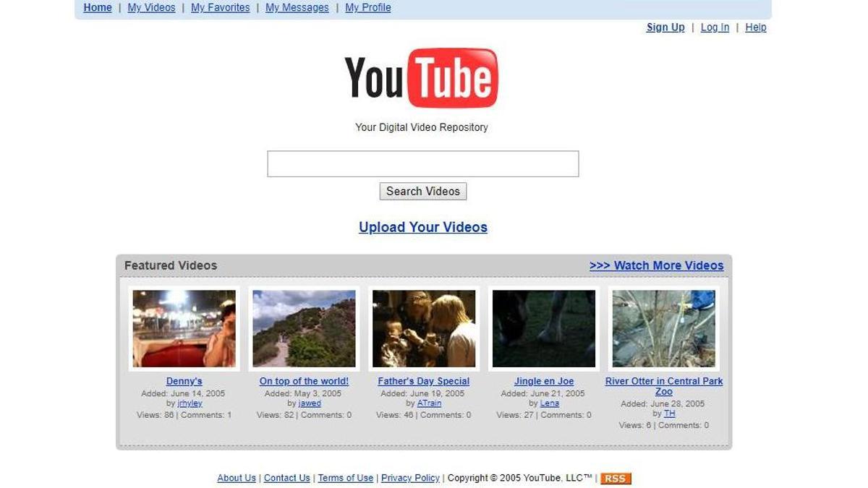Click Father's Day Special title link

tap(424, 381)
